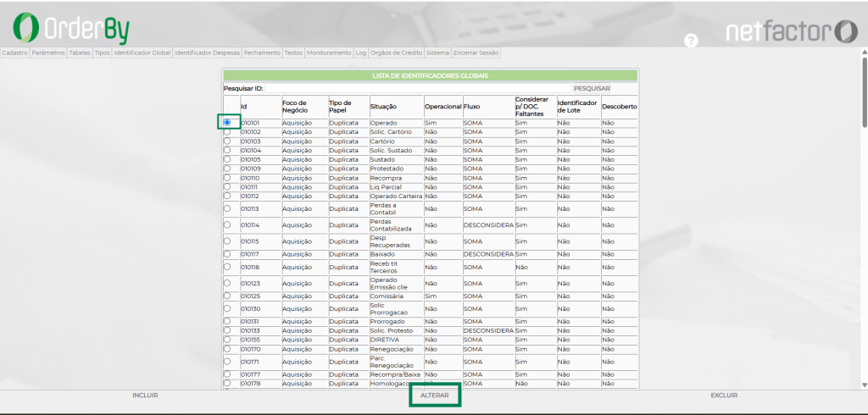Select radio button for Id 010101
This screenshot has width=868, height=415.
227,122
